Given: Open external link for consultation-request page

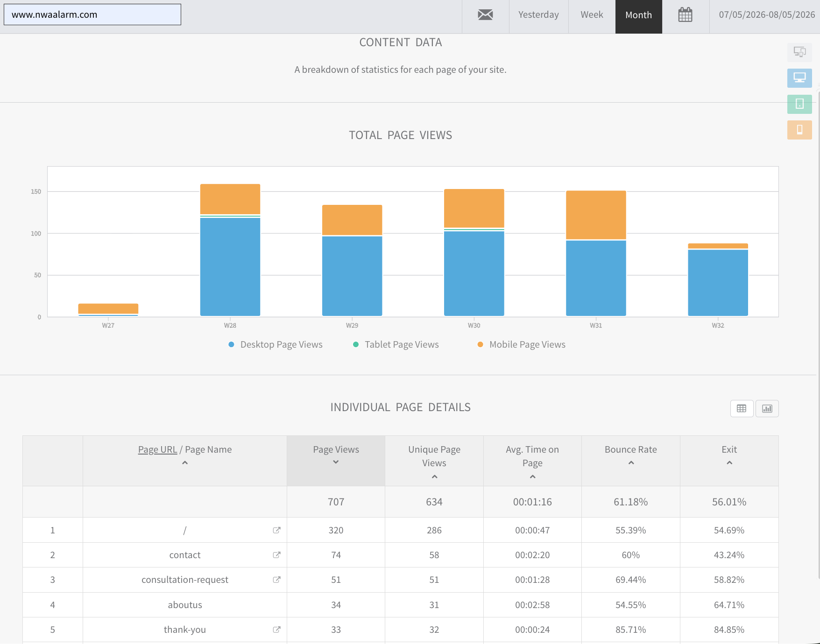Looking at the screenshot, I should tap(276, 580).
